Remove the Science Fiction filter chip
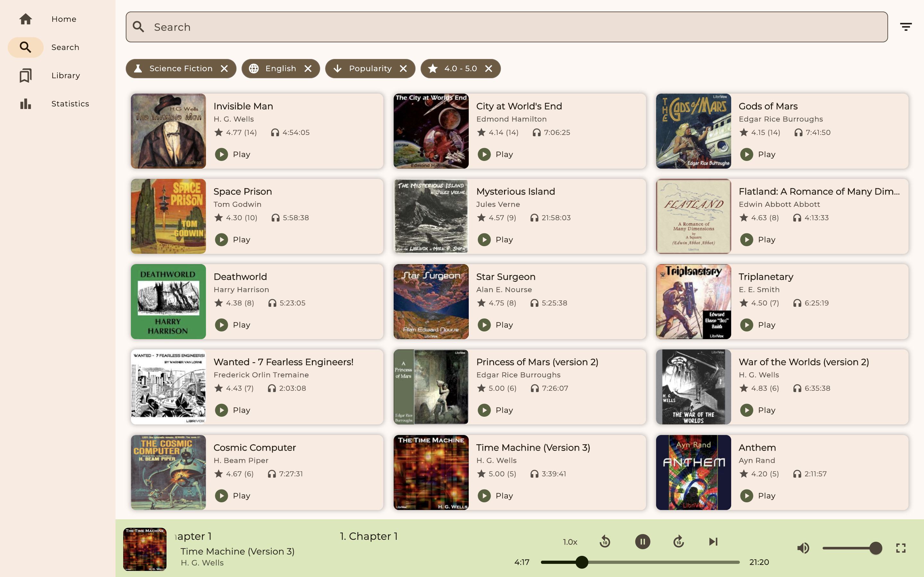The width and height of the screenshot is (924, 577). click(x=224, y=69)
